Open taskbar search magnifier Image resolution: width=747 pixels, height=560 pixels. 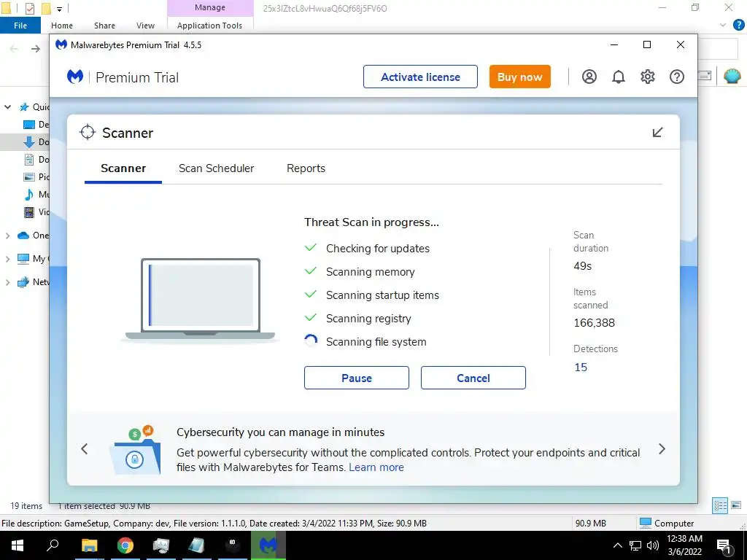pos(53,545)
